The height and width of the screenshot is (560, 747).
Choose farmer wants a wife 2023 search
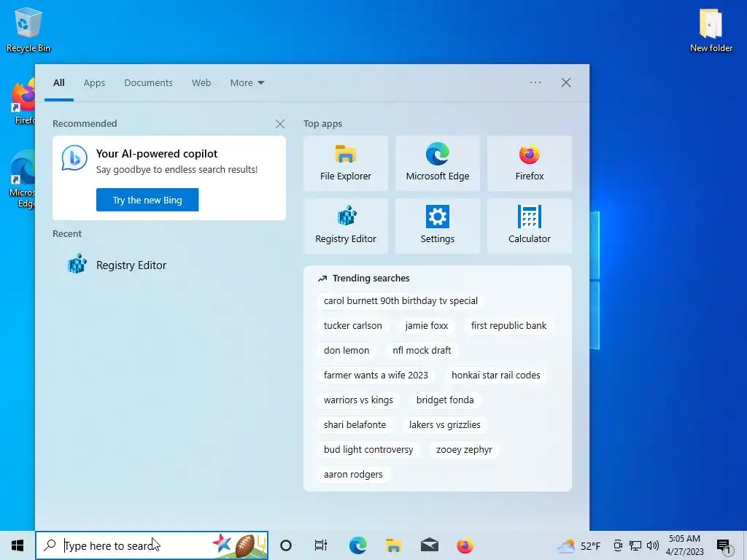click(376, 376)
